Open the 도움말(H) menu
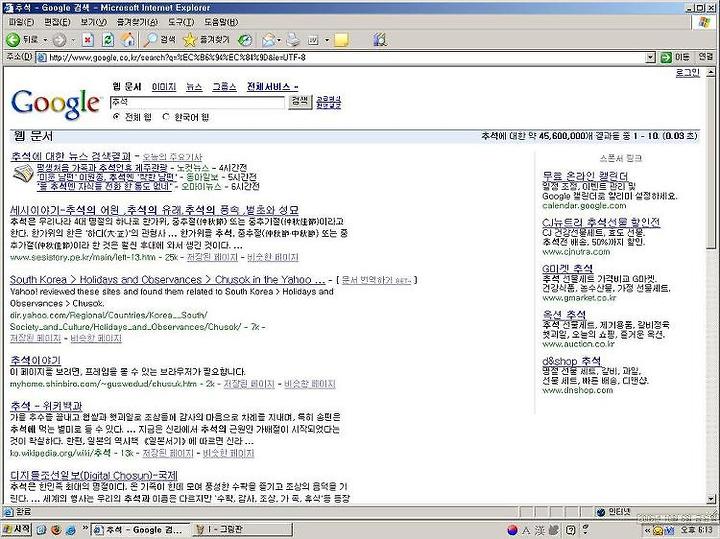The width and height of the screenshot is (720, 539). pos(221,22)
